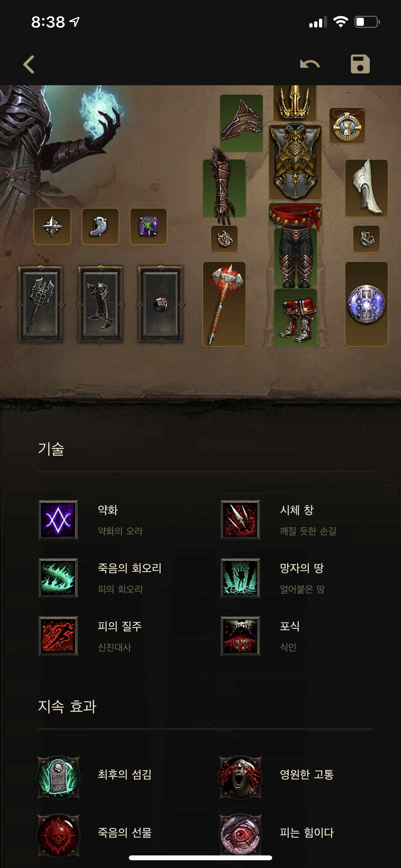Select the 최후의 섬김 passive icon
The image size is (401, 868).
click(x=58, y=777)
